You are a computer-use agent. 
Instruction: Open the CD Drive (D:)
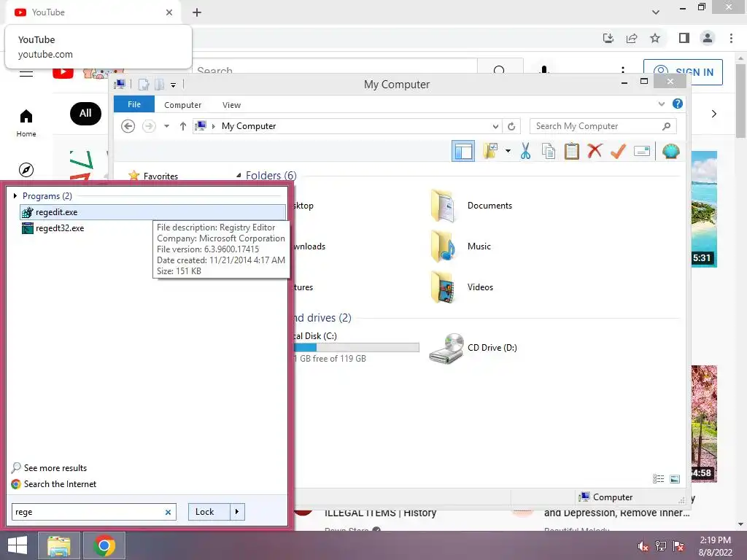pos(473,348)
